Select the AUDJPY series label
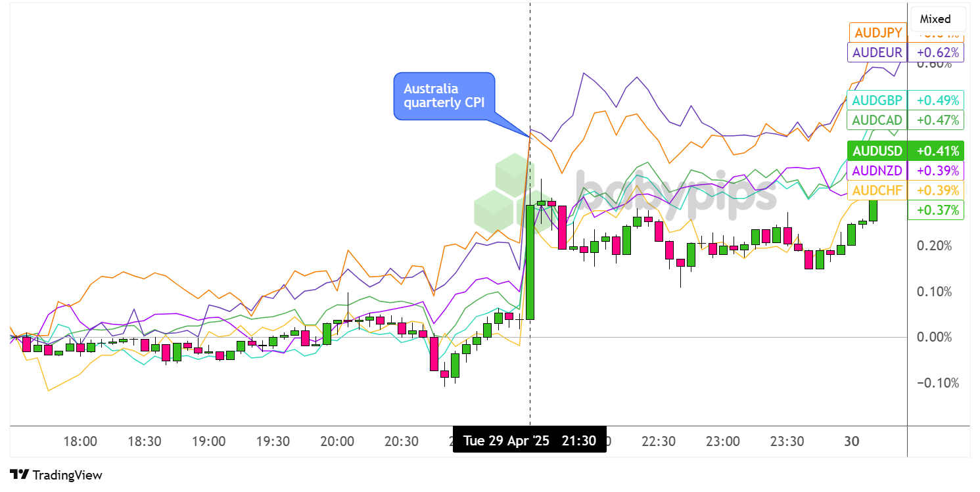 click(x=877, y=32)
